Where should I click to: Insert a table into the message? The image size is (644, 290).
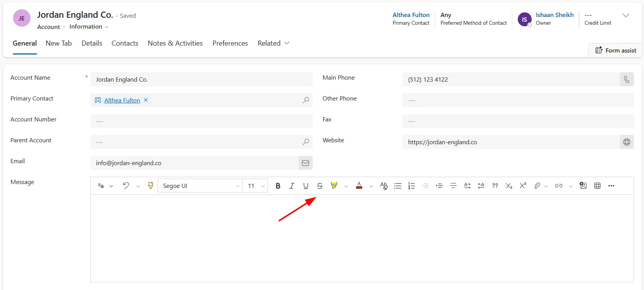597,186
